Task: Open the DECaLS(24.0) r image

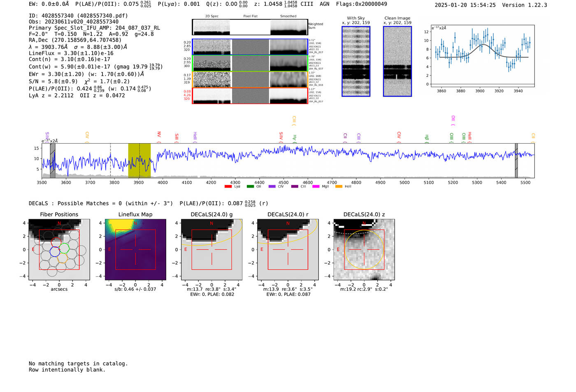Action: tap(288, 250)
